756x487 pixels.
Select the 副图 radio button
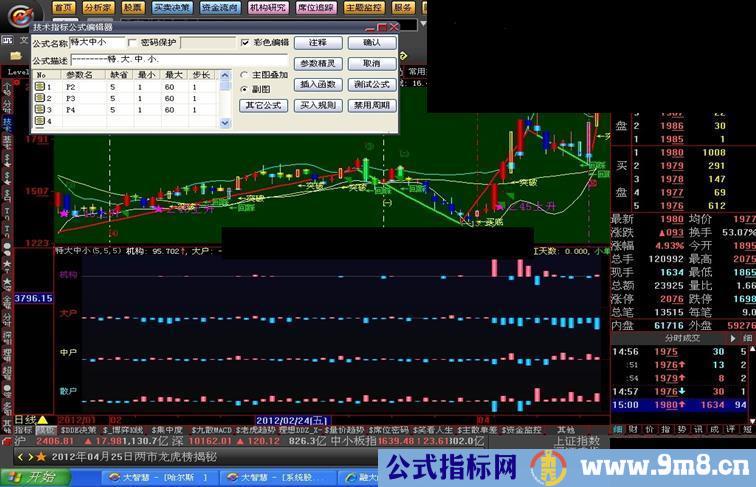244,89
